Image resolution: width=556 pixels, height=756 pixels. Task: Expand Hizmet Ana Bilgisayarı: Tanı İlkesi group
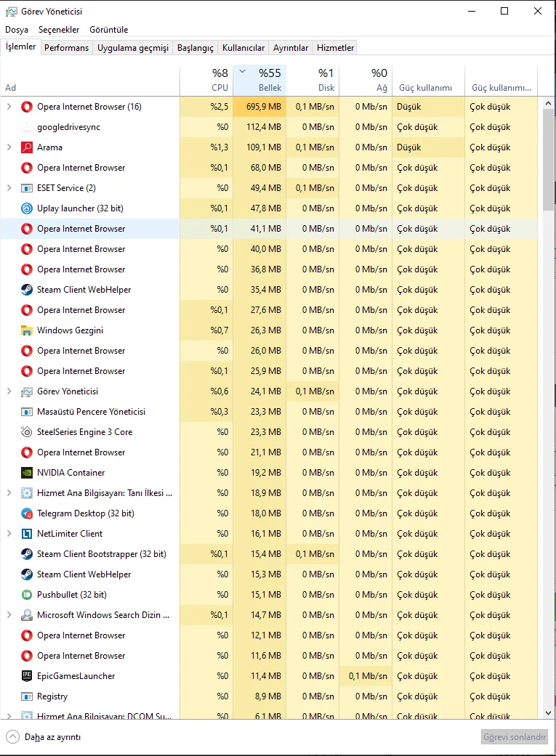9,493
